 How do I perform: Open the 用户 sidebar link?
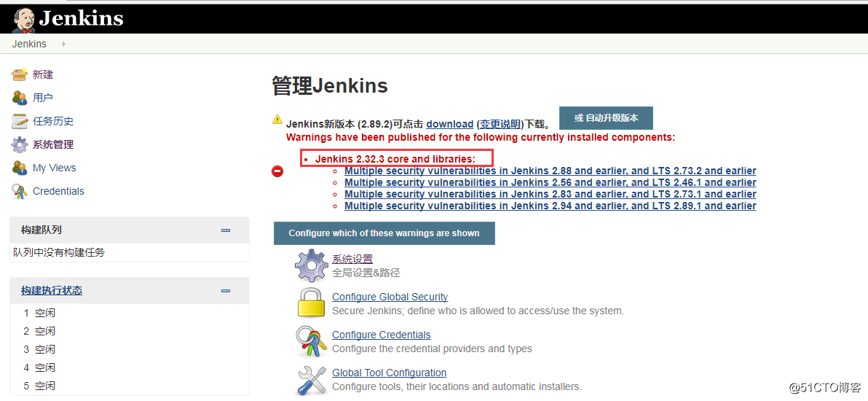(43, 98)
